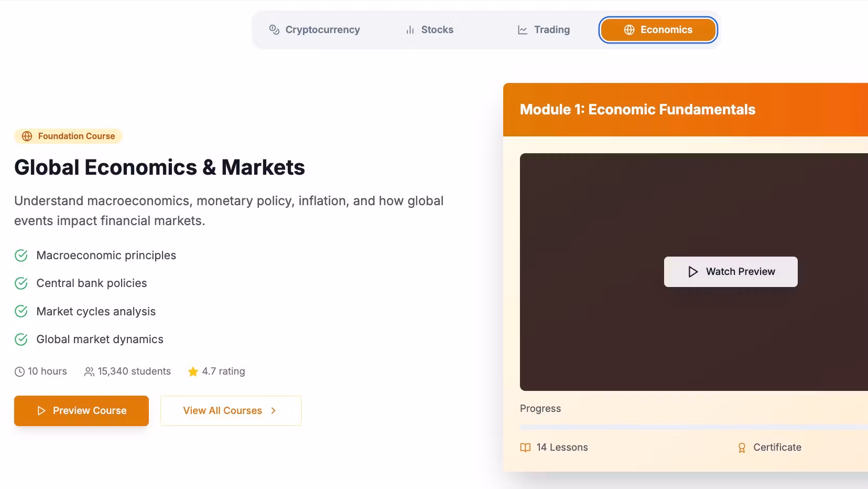Image resolution: width=868 pixels, height=489 pixels.
Task: Click the Module 1: Economic Fundamentals header
Action: point(637,110)
